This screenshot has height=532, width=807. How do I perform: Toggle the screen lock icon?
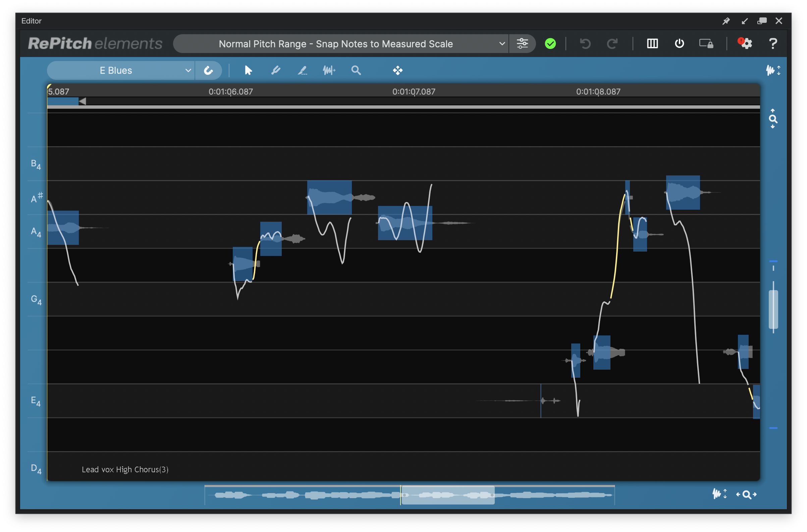pos(706,43)
